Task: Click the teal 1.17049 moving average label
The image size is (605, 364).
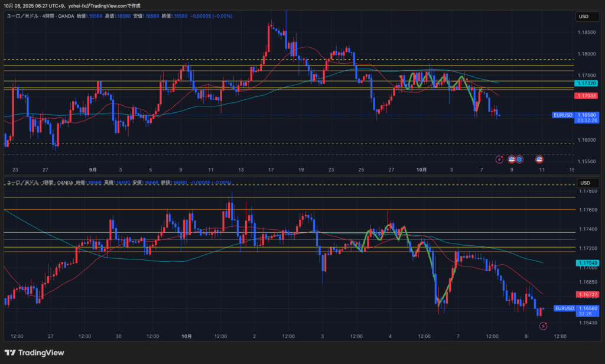Action: (x=586, y=263)
